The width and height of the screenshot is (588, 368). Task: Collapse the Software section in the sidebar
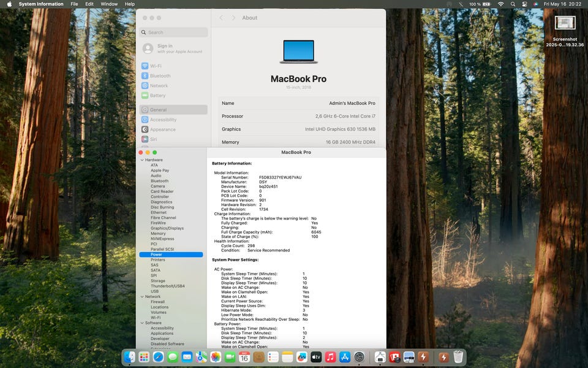(x=141, y=323)
